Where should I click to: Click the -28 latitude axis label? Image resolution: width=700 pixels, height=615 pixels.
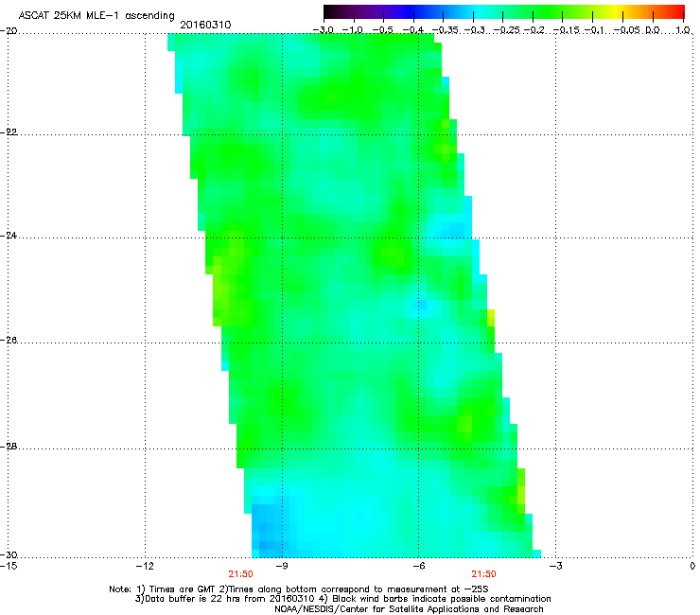pyautogui.click(x=9, y=447)
